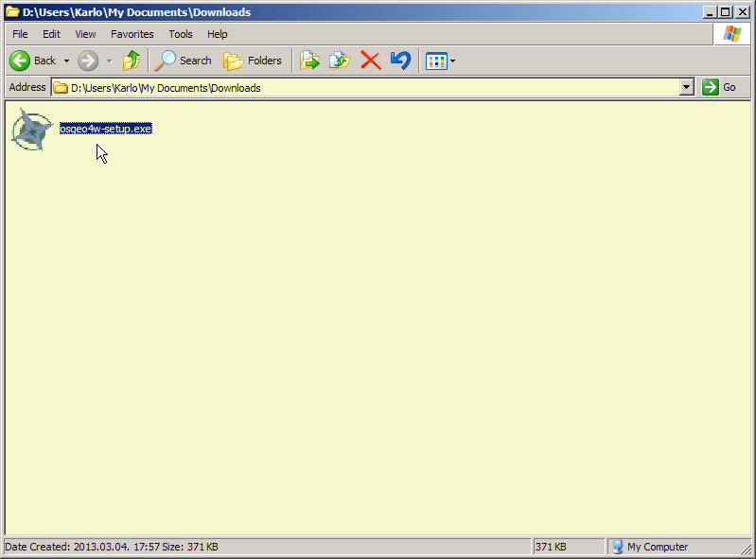Open the Help menu
756x559 pixels.
(x=217, y=34)
